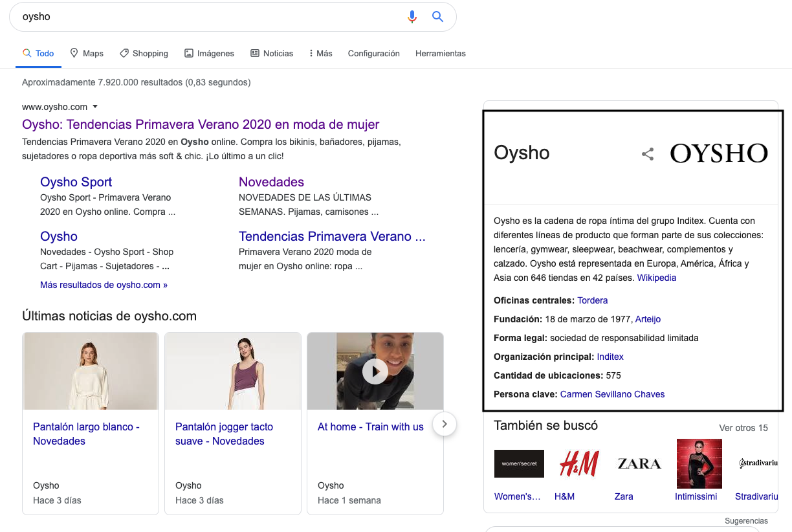
Task: Open image results via the Imágenes icon
Action: click(x=190, y=53)
